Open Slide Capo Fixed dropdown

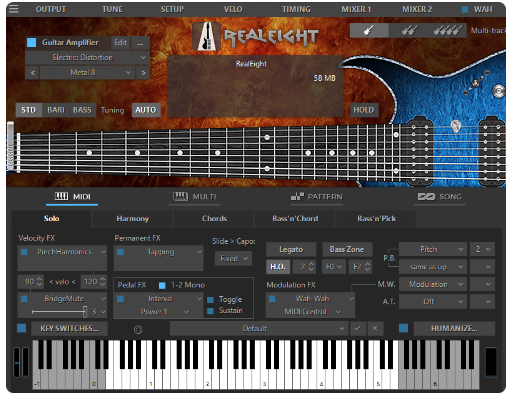pos(233,259)
